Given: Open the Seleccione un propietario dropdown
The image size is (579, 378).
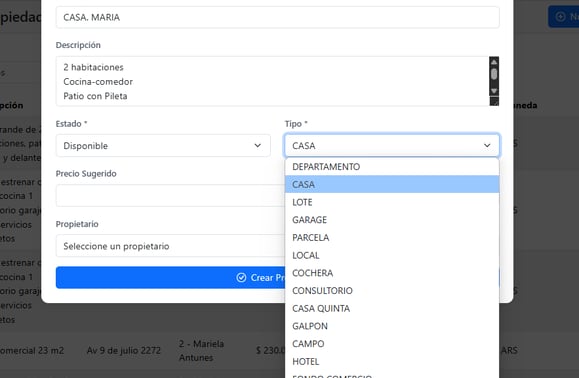Looking at the screenshot, I should pos(170,246).
